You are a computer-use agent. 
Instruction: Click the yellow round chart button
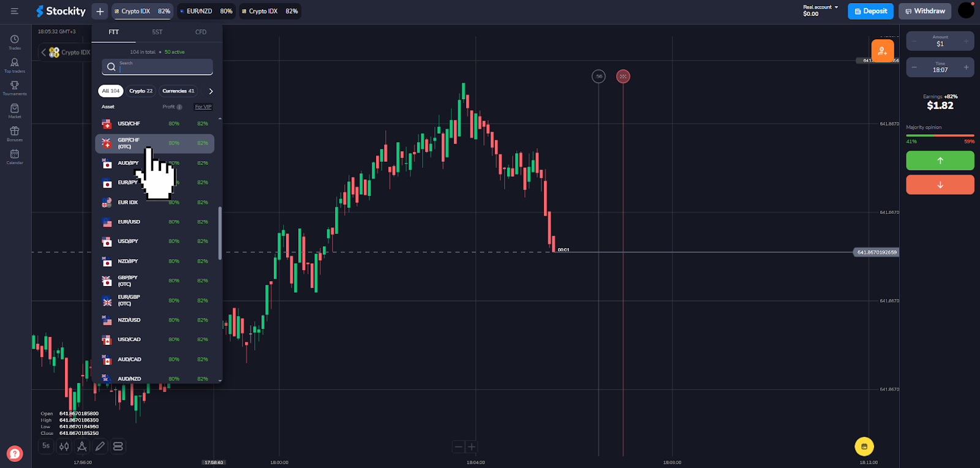tap(864, 447)
